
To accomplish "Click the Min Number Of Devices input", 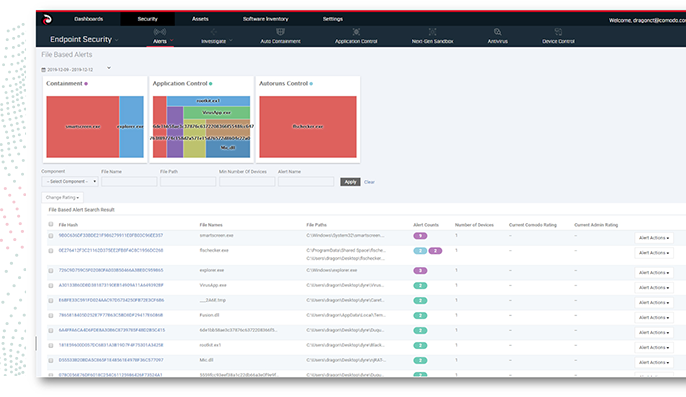I will point(247,182).
